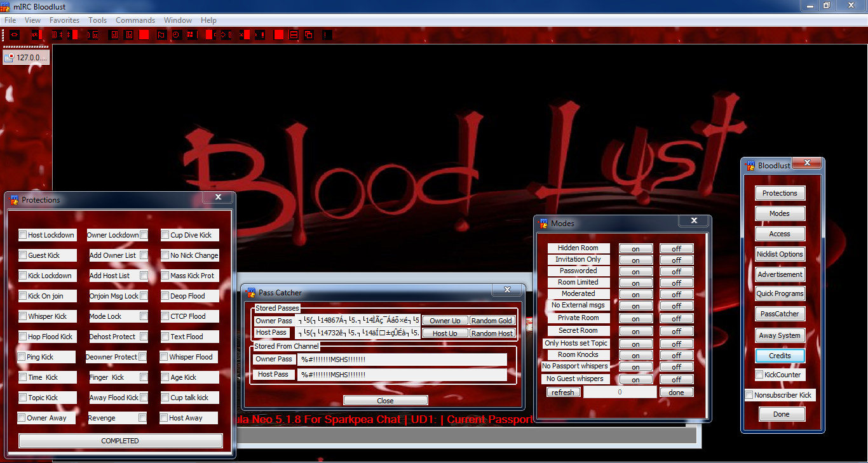The width and height of the screenshot is (868, 463).
Task: Click the Owner Up button
Action: coord(445,321)
